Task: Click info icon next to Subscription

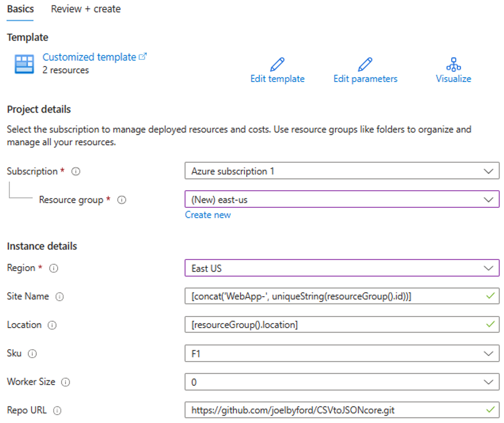Action: coord(76,172)
